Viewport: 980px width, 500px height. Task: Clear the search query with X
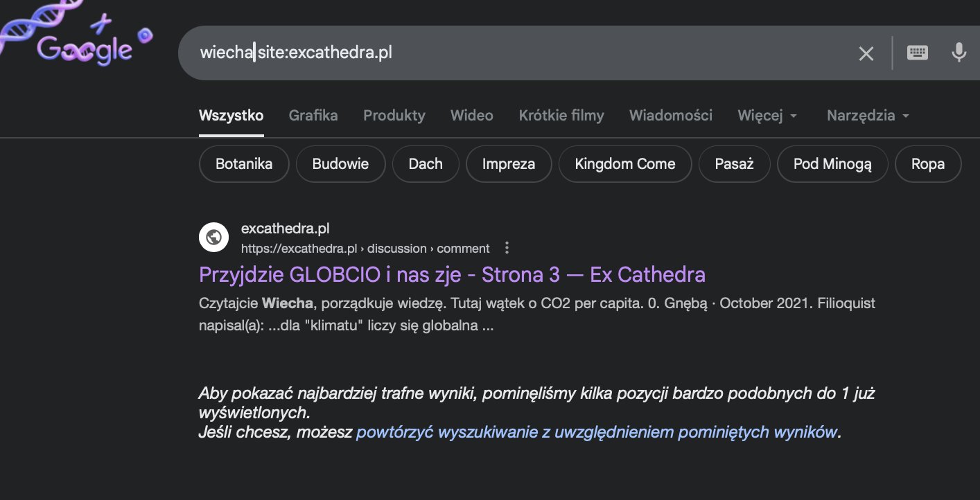866,53
